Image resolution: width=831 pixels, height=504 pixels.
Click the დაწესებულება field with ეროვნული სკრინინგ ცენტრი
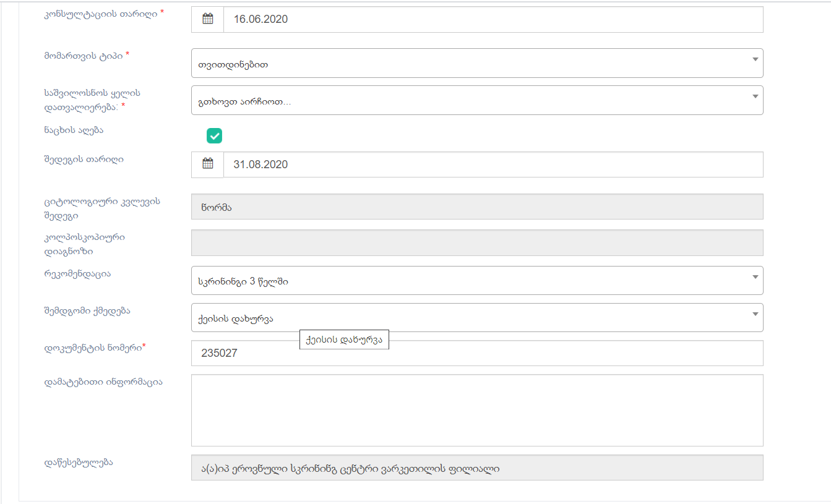(x=476, y=468)
